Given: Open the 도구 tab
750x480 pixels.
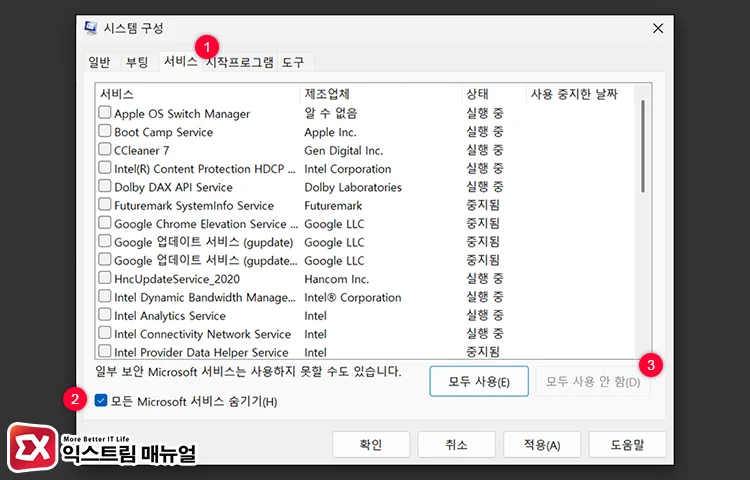Looking at the screenshot, I should (x=293, y=62).
